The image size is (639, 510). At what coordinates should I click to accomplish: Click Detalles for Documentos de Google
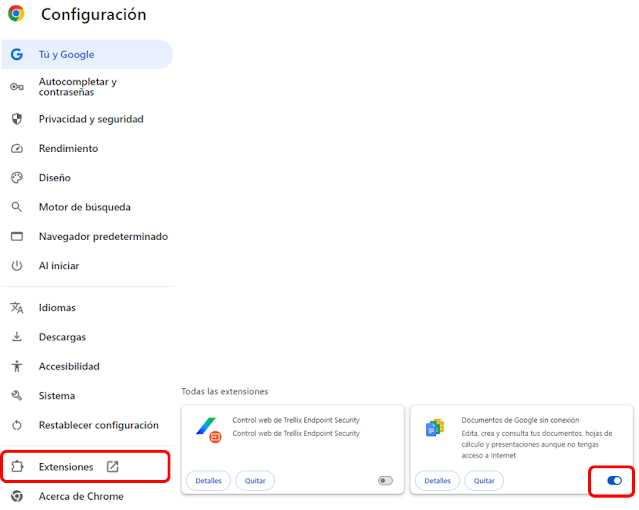click(437, 481)
